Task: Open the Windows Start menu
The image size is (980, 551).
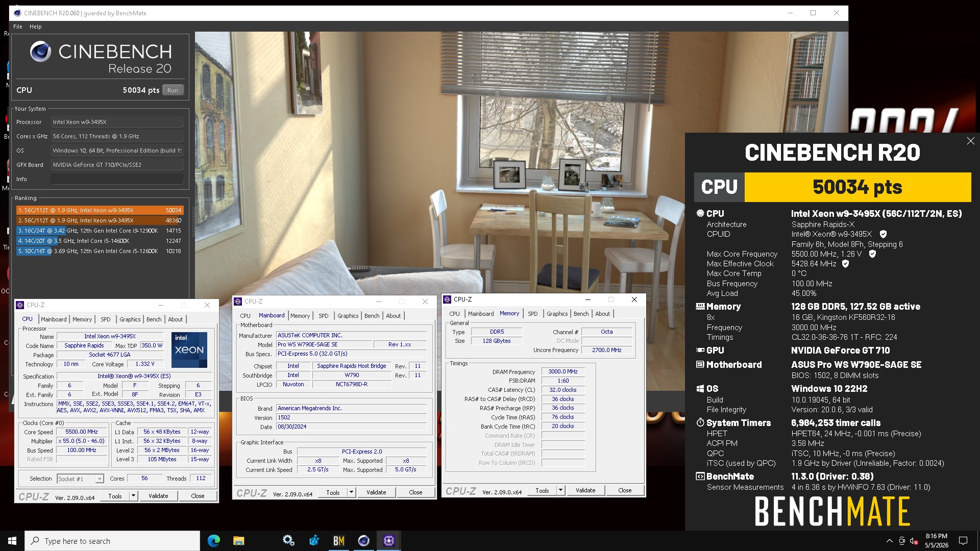Action: click(12, 541)
